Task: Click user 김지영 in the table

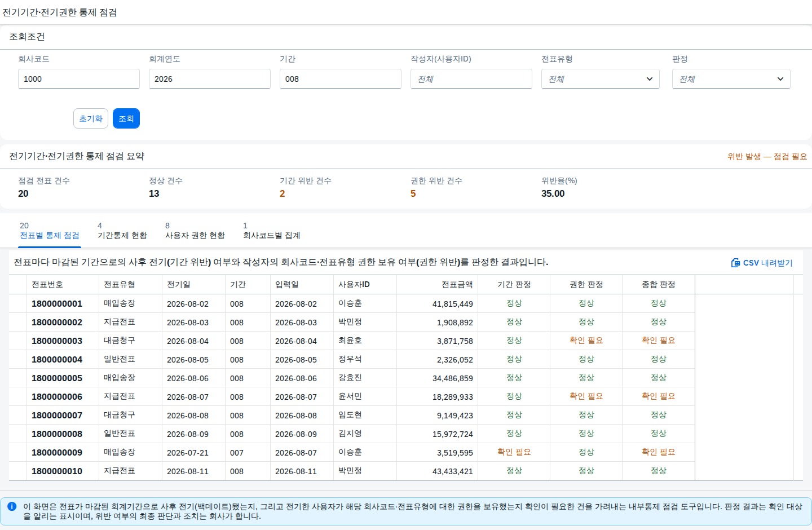Action: (x=350, y=434)
